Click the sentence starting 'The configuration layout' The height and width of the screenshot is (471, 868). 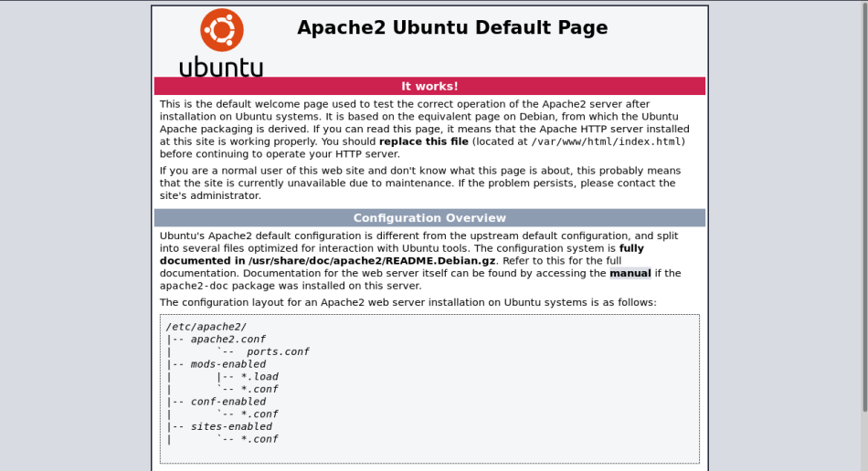[408, 302]
